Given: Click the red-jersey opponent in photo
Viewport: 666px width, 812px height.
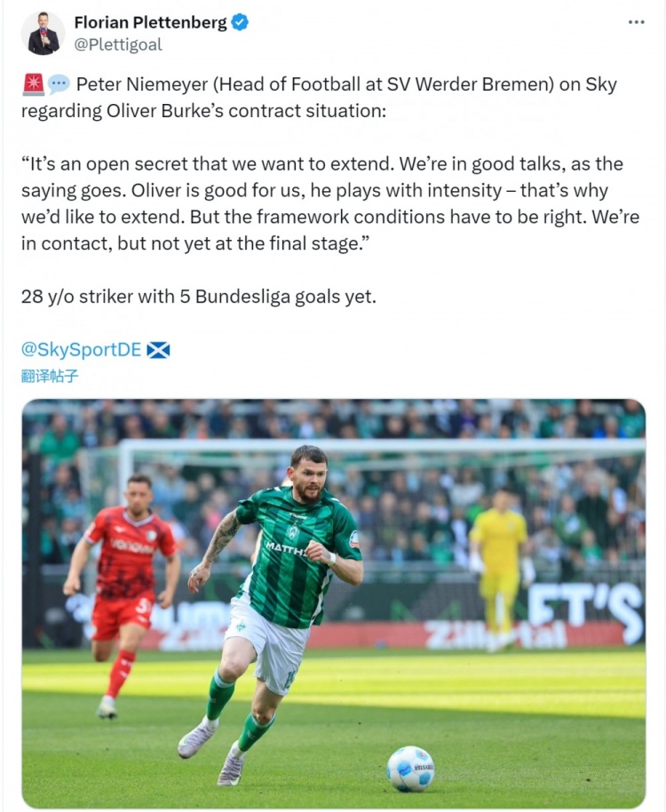Looking at the screenshot, I should pos(123,593).
